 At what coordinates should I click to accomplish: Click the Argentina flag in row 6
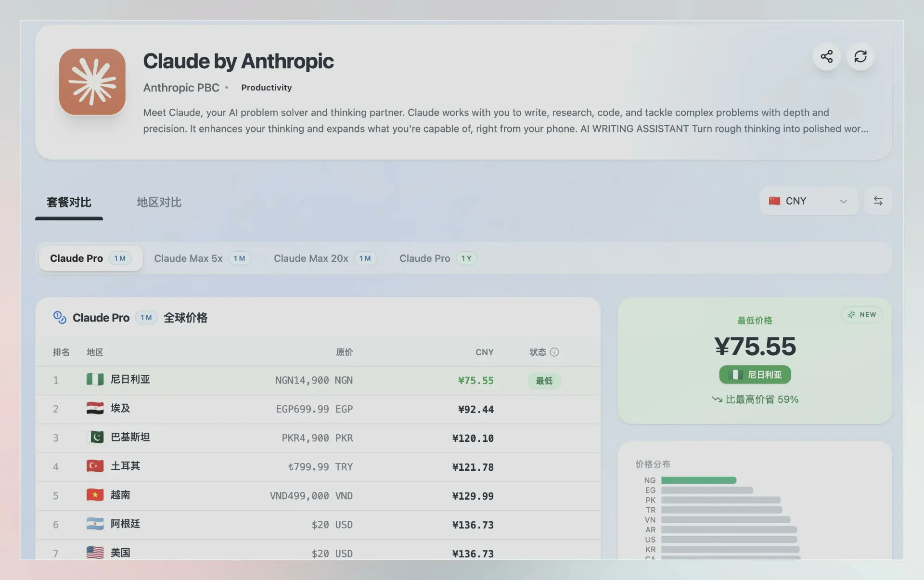pos(95,524)
